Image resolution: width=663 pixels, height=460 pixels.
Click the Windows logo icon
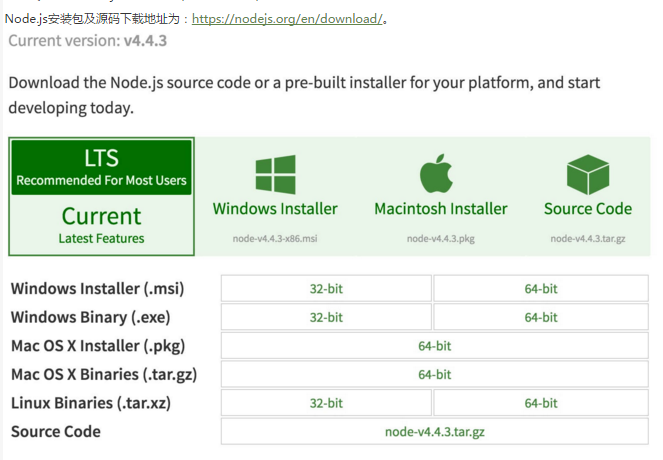[276, 174]
